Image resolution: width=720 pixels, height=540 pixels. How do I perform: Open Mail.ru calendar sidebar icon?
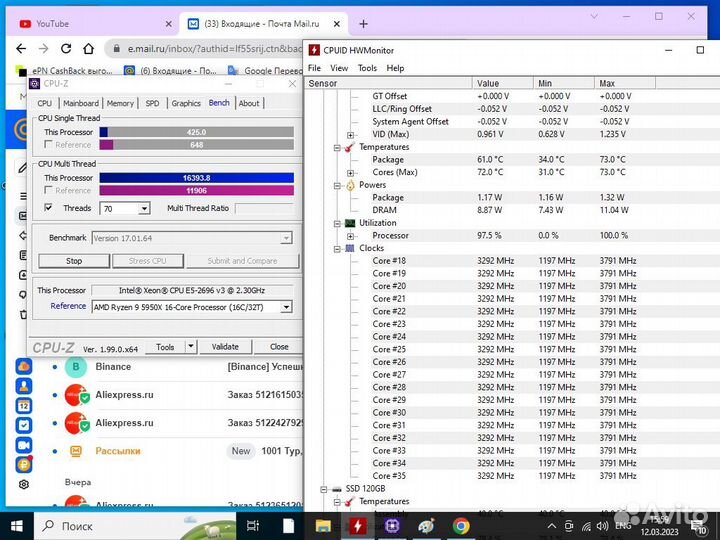(24, 405)
